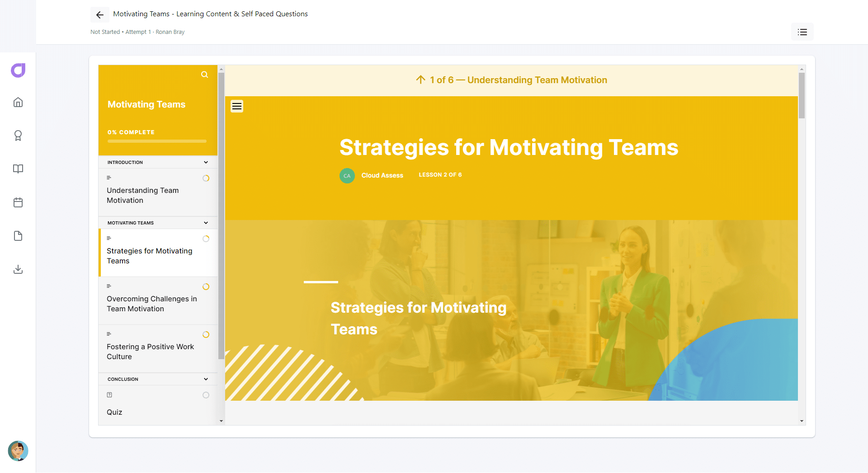Click the Motivating Teams course title
The width and height of the screenshot is (868, 473).
[146, 105]
